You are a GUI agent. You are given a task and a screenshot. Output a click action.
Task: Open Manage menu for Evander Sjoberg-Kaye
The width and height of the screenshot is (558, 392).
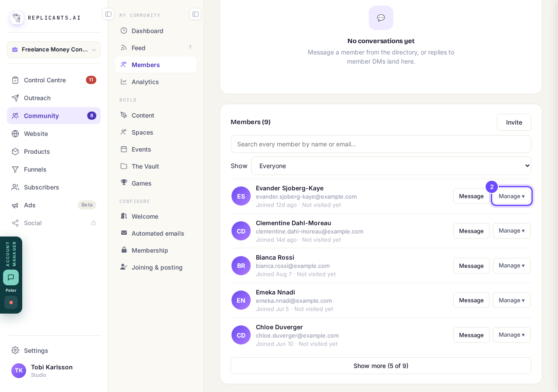(512, 196)
